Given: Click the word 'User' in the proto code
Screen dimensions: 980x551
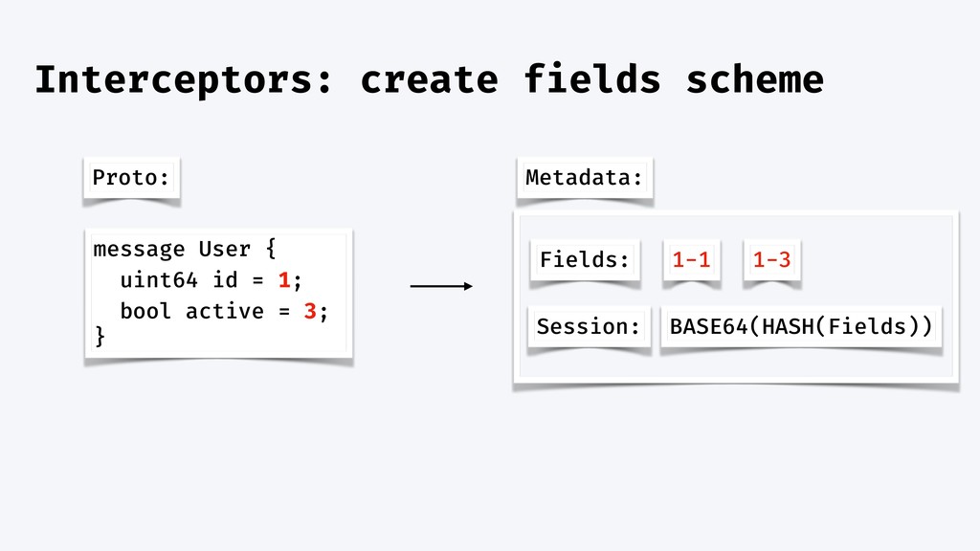Looking at the screenshot, I should [x=224, y=249].
